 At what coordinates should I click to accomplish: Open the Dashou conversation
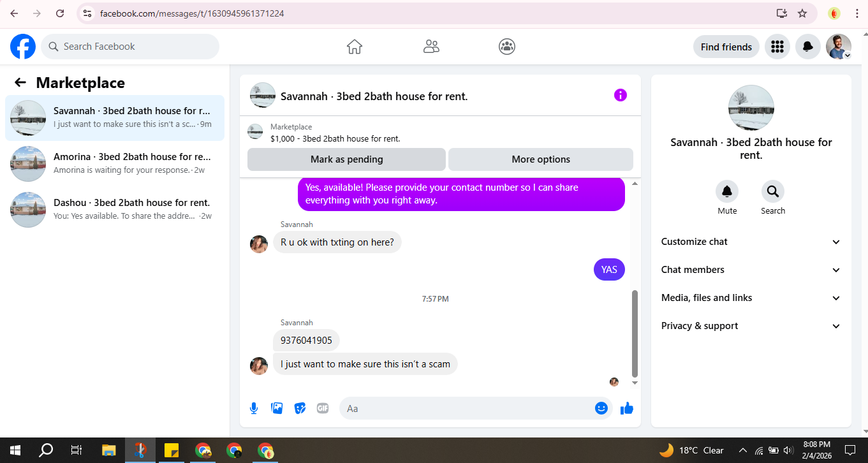(x=115, y=210)
